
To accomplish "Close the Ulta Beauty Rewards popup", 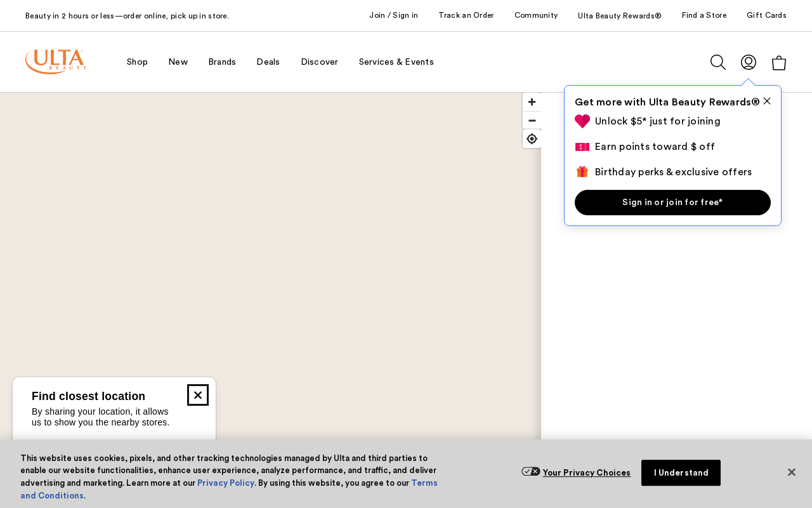I will [x=767, y=101].
